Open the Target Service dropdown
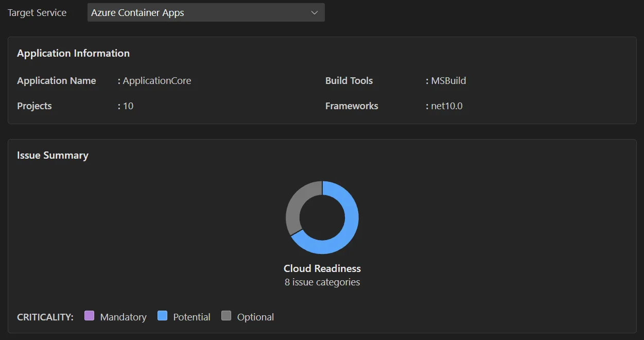Screen dimensions: 644x340 205,13
